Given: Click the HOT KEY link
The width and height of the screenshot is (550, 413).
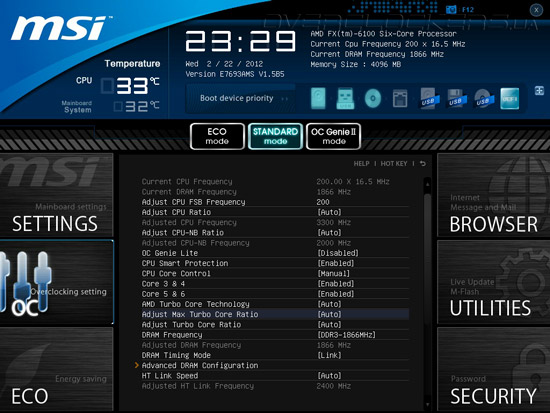Looking at the screenshot, I should point(394,164).
